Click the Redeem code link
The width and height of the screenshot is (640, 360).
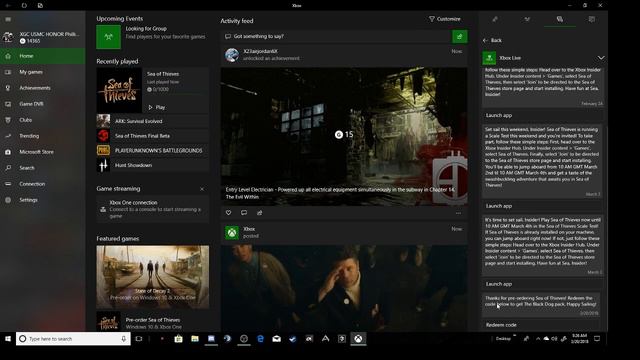[x=501, y=325]
